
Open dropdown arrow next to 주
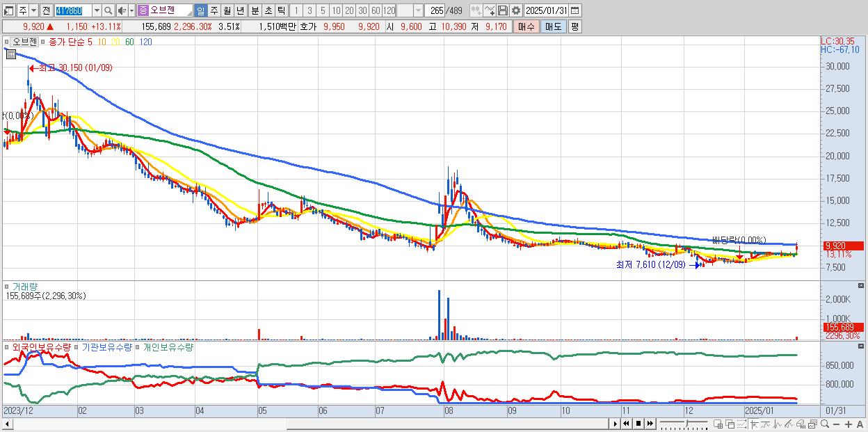[x=33, y=11]
